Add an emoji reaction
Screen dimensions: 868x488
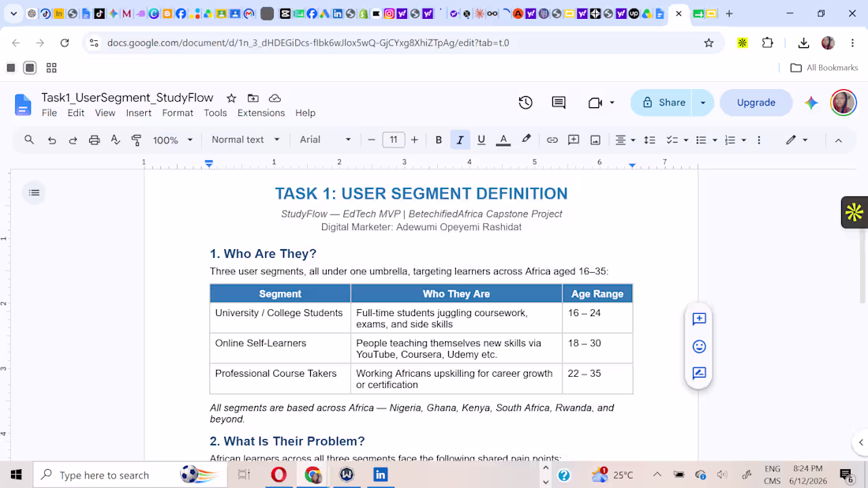tap(699, 346)
